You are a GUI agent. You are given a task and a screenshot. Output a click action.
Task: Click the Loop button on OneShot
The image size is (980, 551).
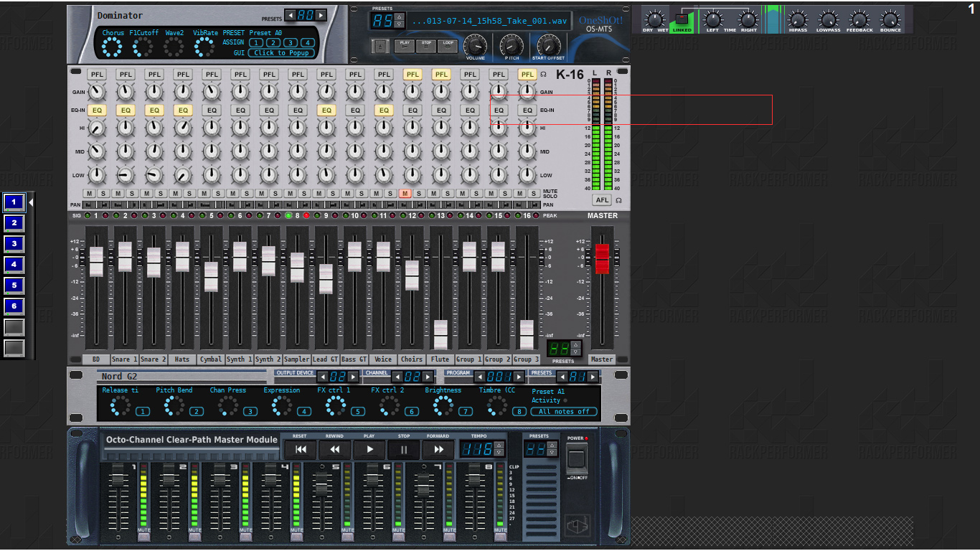click(448, 45)
